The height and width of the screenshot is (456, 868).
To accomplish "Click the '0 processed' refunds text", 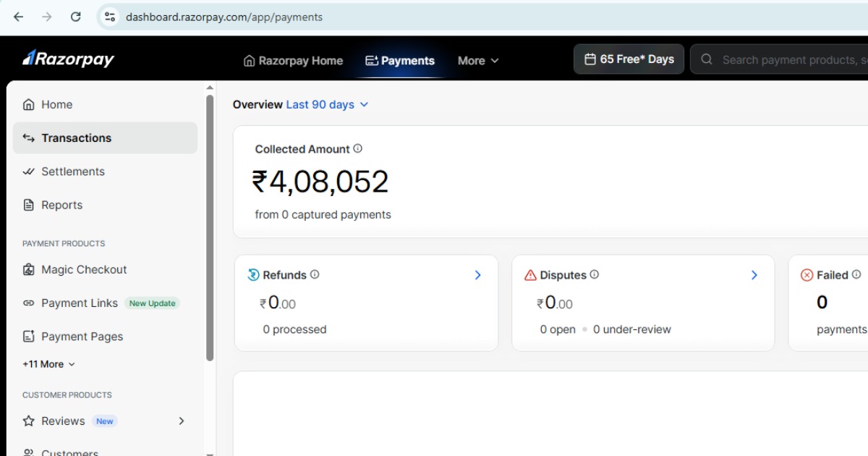I will point(294,329).
